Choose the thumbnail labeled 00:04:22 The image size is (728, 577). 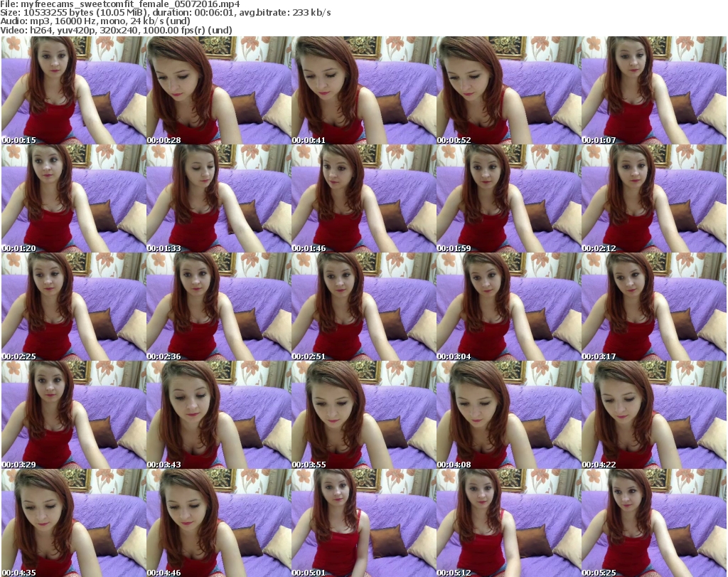click(x=654, y=415)
